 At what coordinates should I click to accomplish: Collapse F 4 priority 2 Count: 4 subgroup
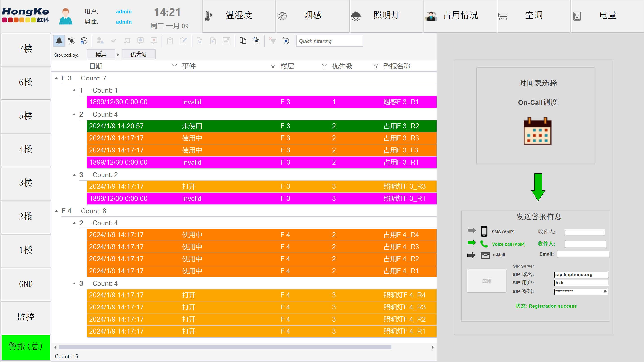pyautogui.click(x=74, y=223)
